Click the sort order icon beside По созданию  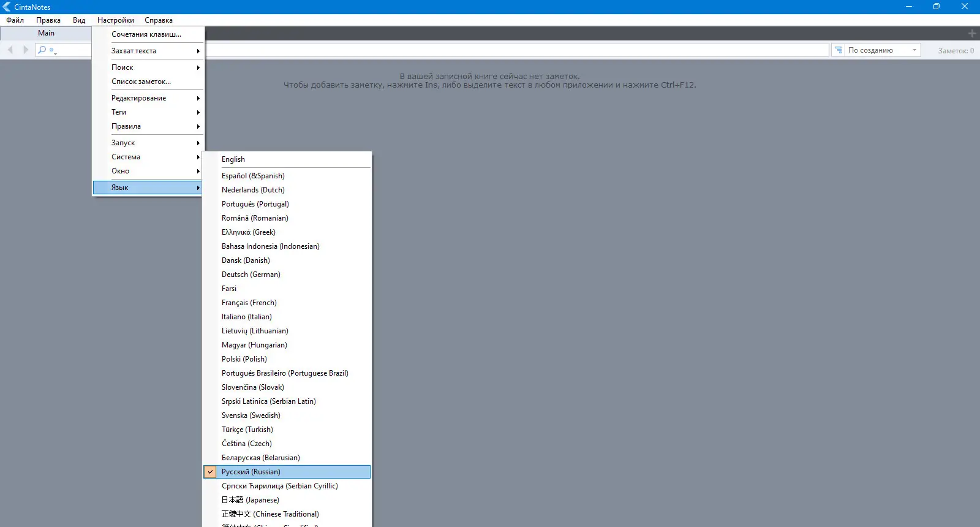839,50
